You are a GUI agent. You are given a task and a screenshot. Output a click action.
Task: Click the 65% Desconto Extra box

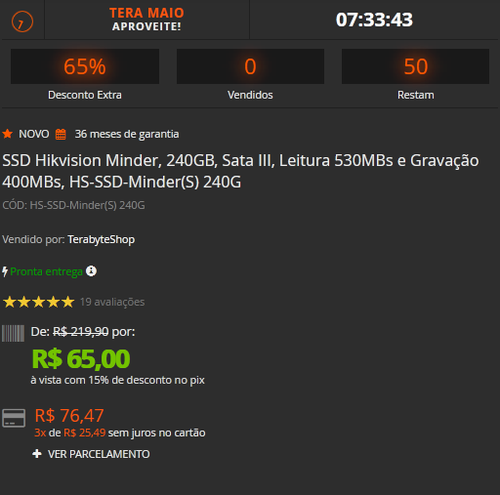[85, 66]
